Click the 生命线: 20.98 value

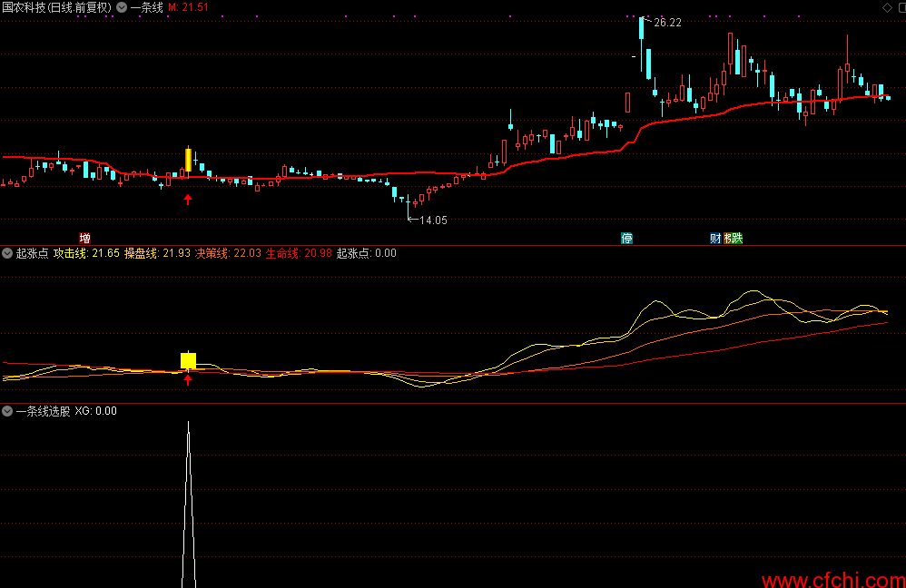click(x=299, y=253)
